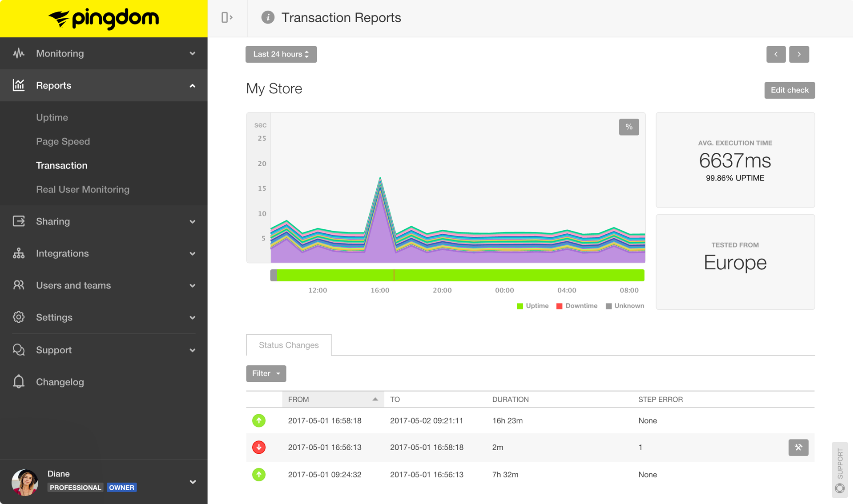The width and height of the screenshot is (854, 504).
Task: Click the info icon beside Transaction Reports
Action: [267, 17]
